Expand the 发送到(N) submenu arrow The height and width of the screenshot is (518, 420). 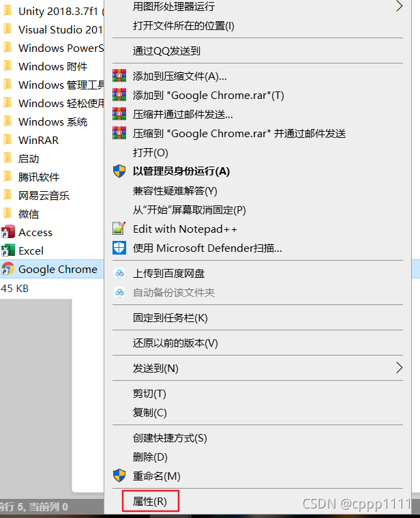click(400, 368)
